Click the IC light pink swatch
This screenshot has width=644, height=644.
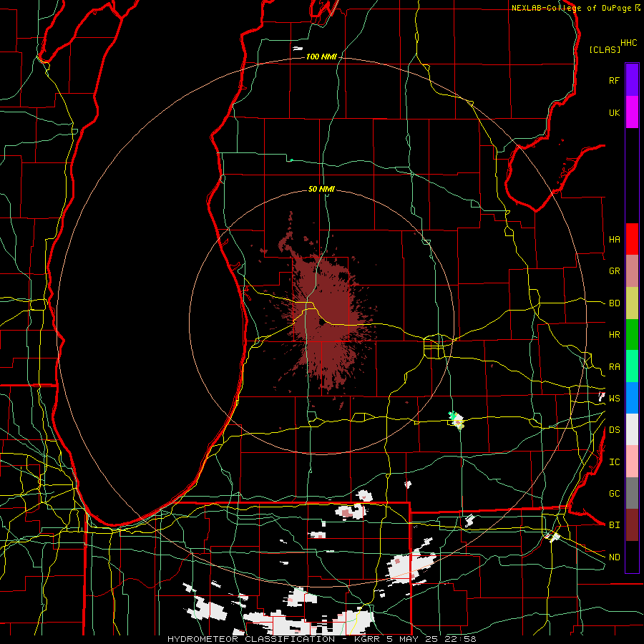632,462
